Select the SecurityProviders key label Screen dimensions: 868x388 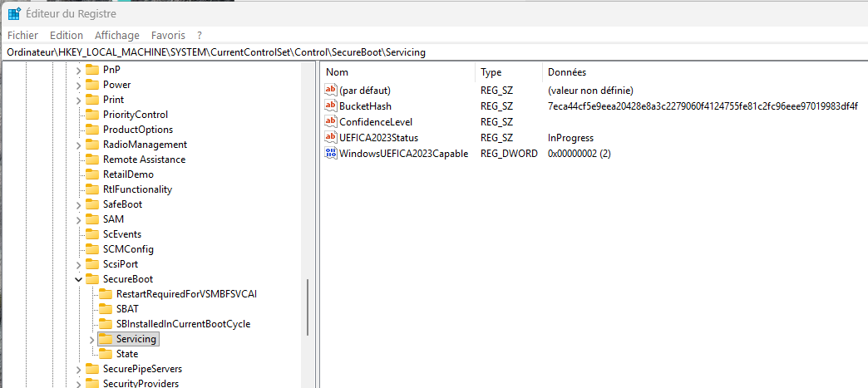point(141,384)
